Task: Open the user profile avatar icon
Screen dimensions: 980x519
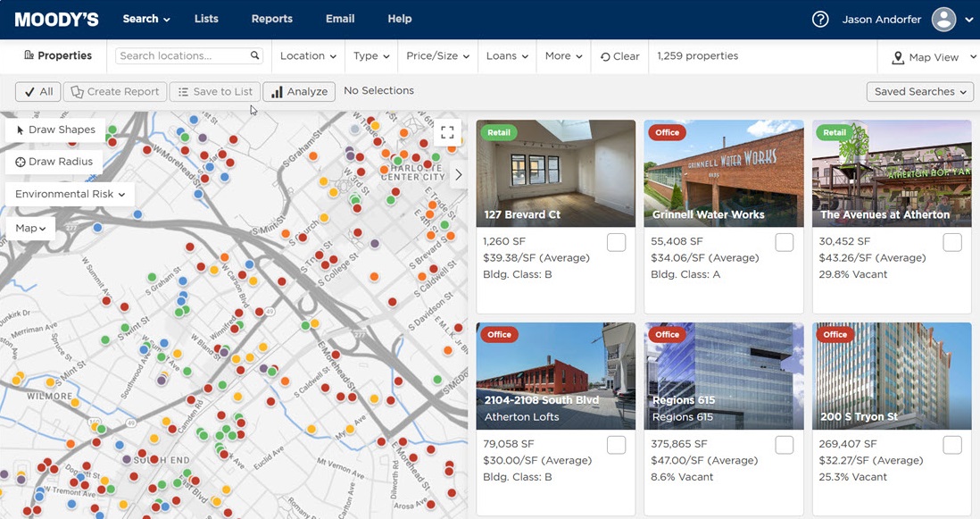Action: pyautogui.click(x=943, y=20)
